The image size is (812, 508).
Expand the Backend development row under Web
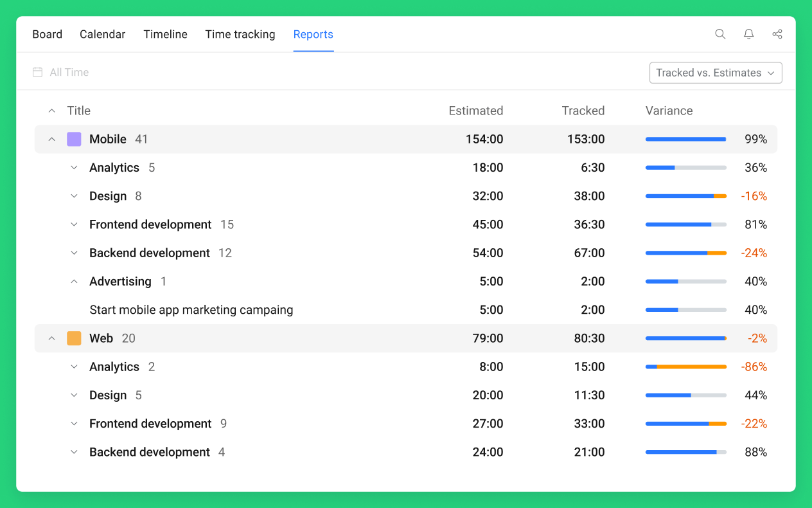point(74,451)
